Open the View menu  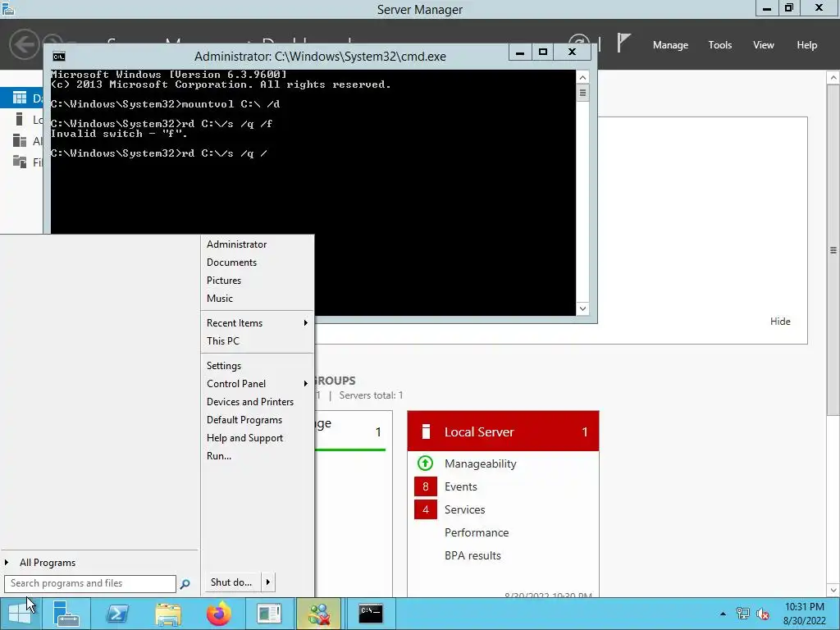click(764, 45)
